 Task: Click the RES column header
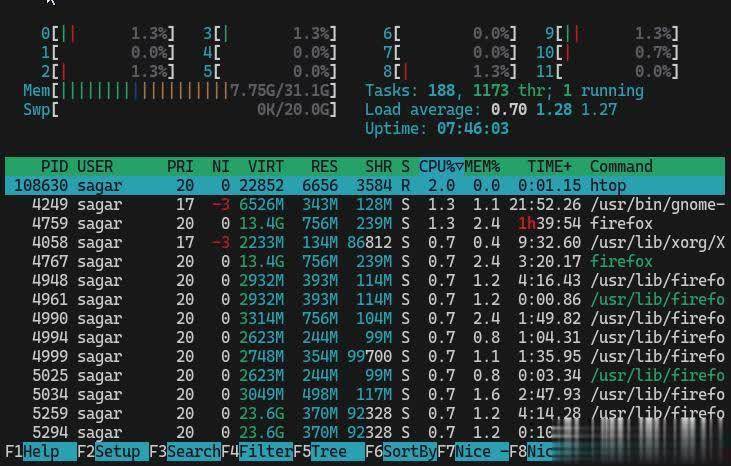point(323,166)
